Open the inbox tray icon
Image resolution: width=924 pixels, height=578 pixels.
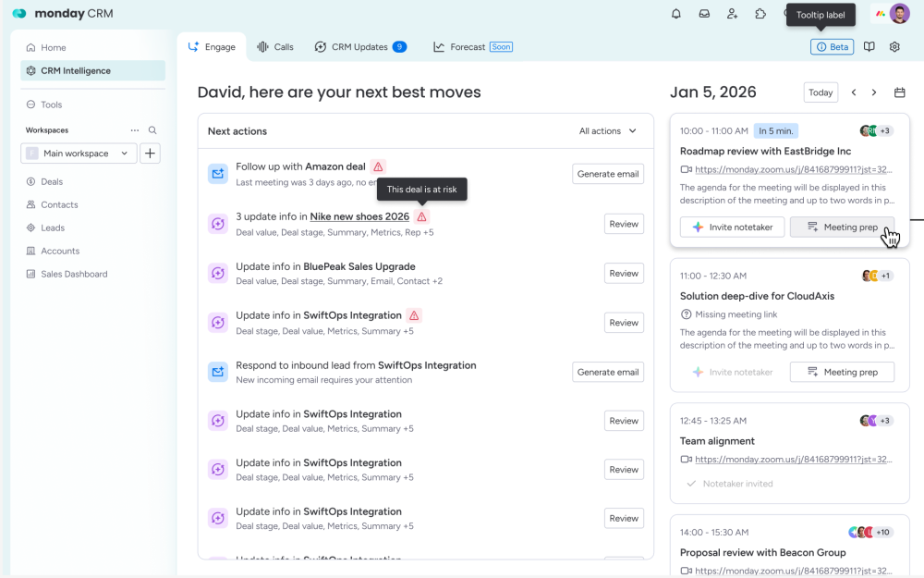click(x=704, y=14)
